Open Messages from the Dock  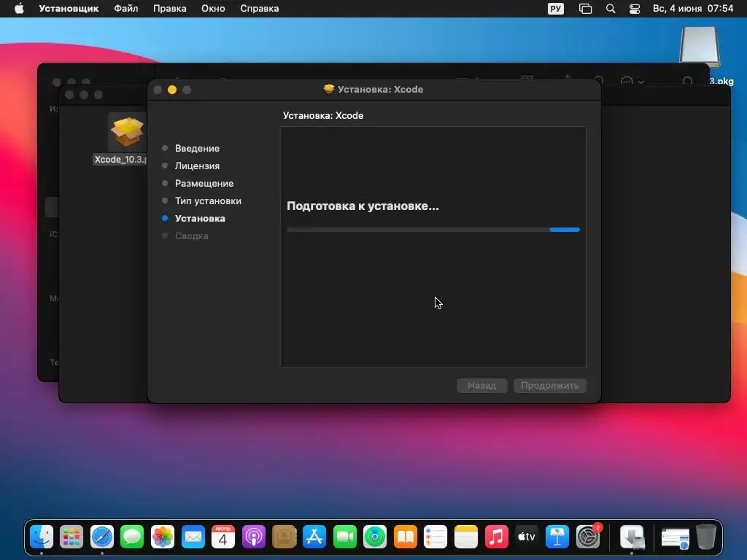[132, 537]
